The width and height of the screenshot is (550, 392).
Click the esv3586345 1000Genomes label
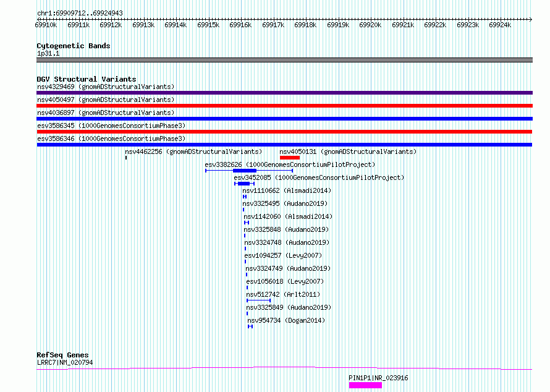tap(111, 126)
